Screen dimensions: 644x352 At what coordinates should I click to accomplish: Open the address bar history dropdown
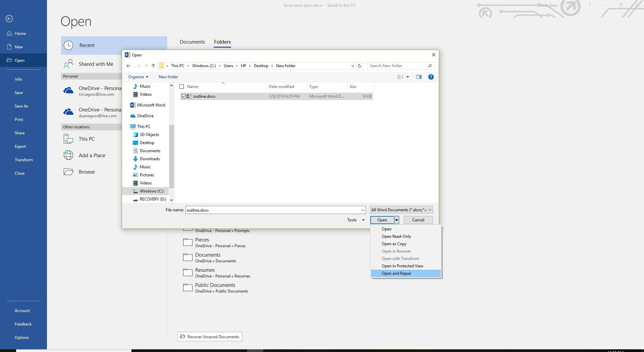click(353, 66)
